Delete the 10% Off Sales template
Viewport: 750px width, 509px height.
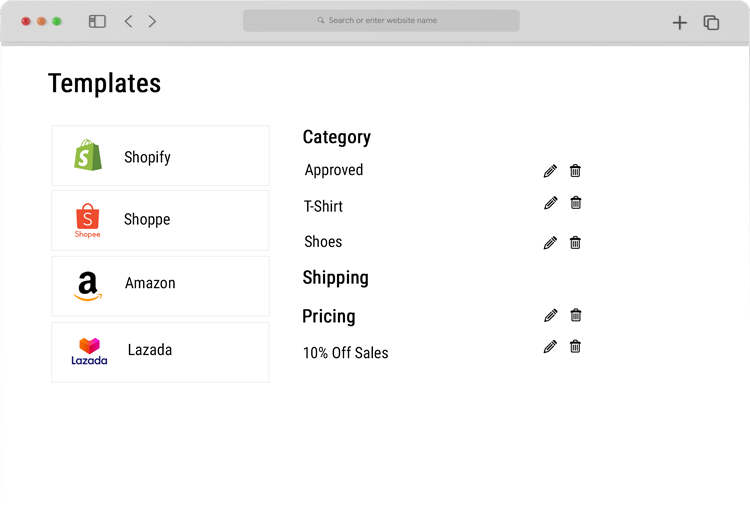pos(575,346)
